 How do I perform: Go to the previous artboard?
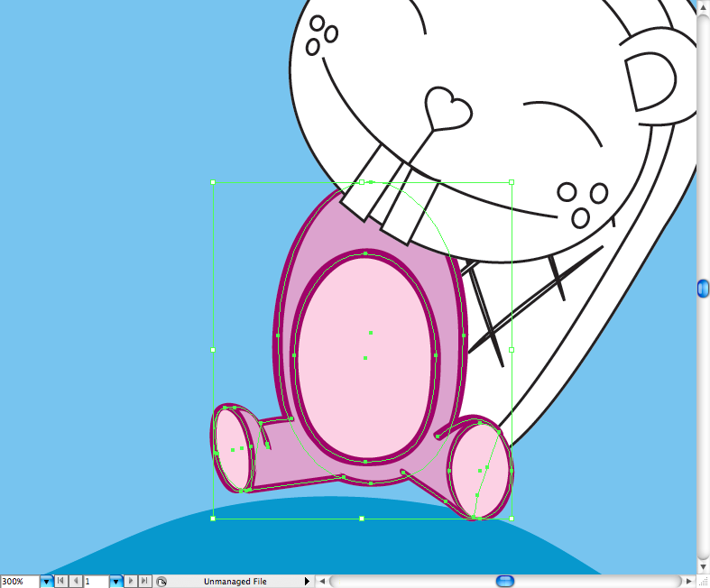(x=76, y=582)
